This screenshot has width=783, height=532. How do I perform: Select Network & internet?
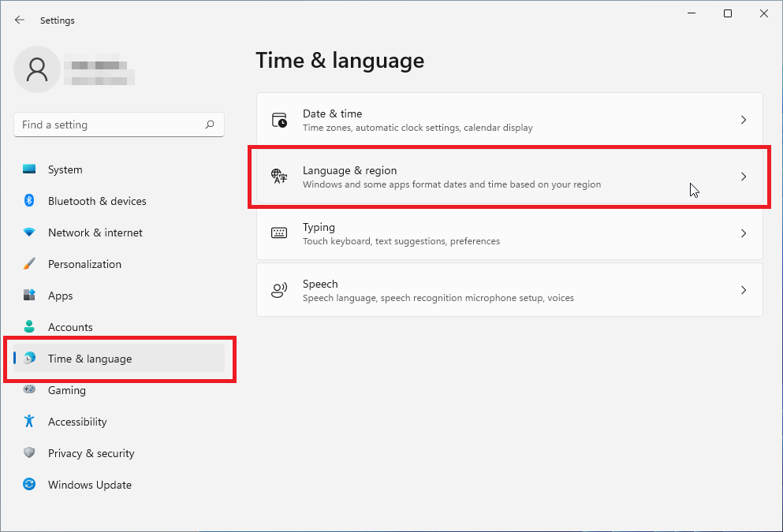click(x=119, y=232)
